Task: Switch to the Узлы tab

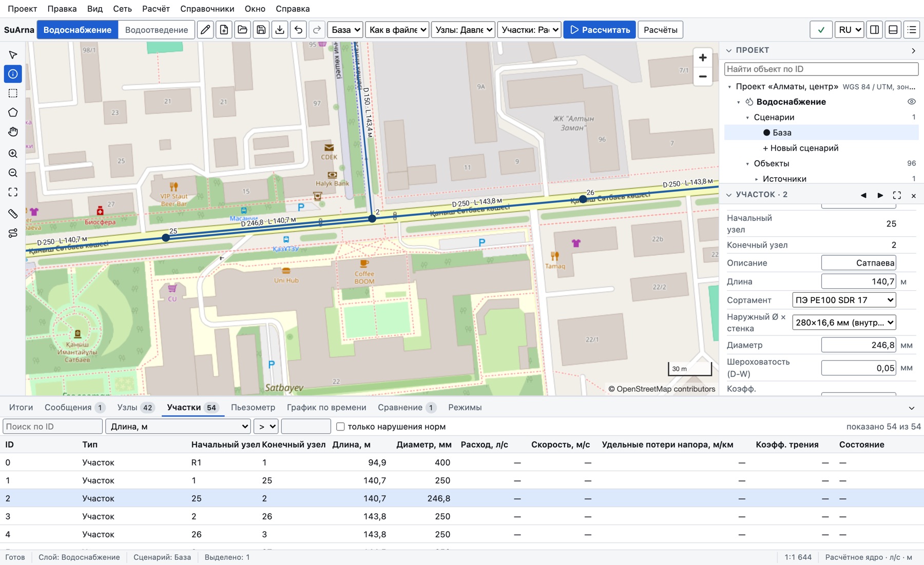Action: [x=135, y=407]
